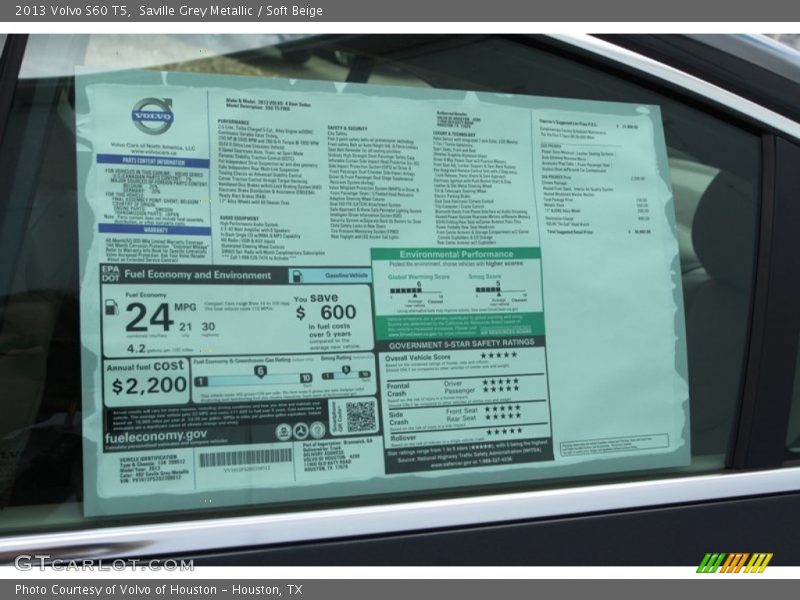Click the Gasoline Vehicle label
Viewport: 800px width, 600px height.
click(342, 273)
